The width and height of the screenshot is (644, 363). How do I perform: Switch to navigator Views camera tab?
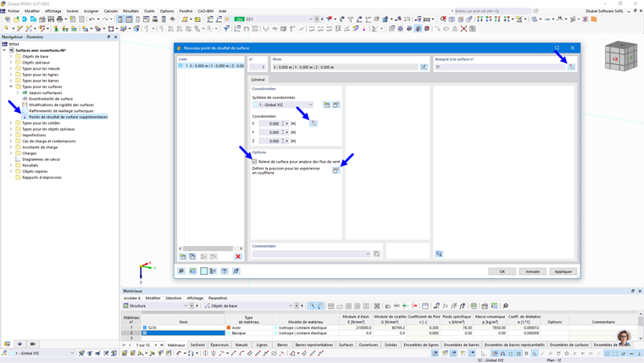click(33, 344)
